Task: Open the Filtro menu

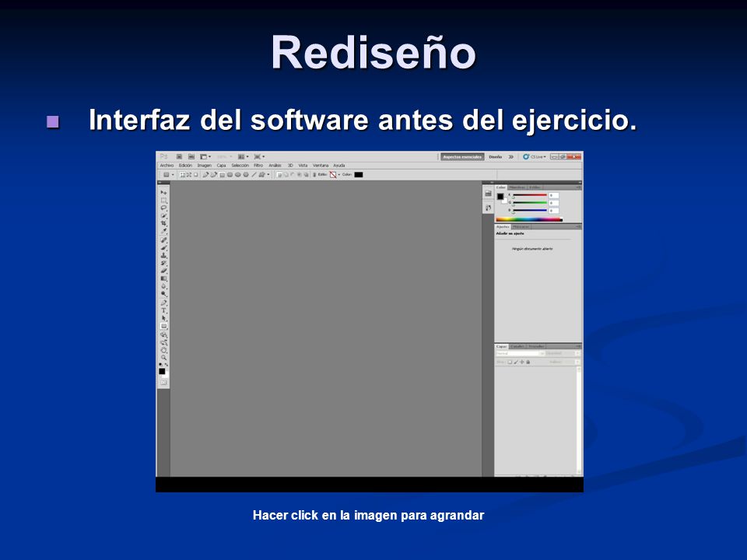Action: (258, 165)
